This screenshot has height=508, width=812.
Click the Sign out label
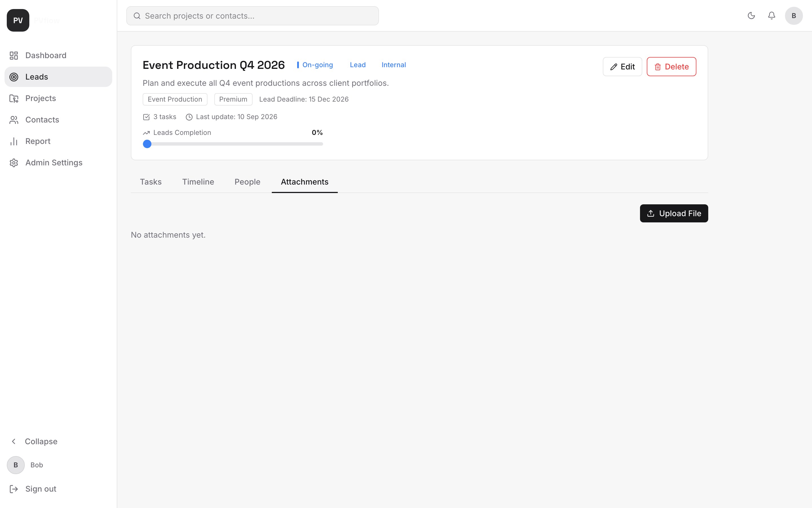pyautogui.click(x=41, y=489)
